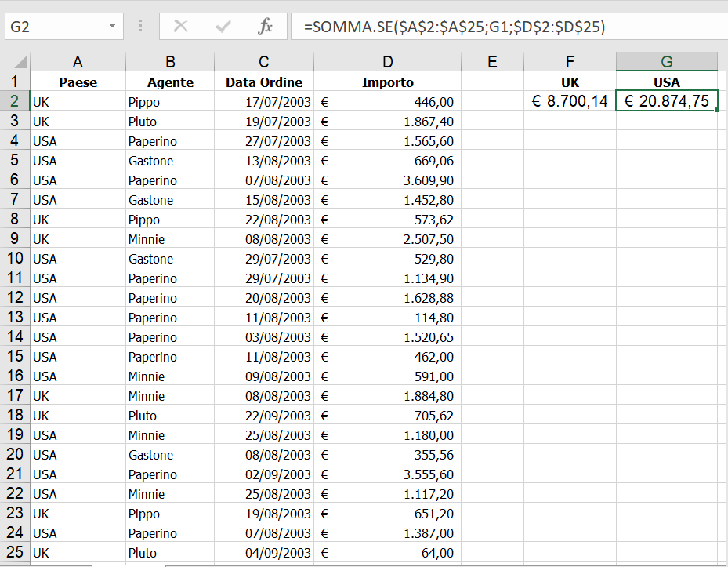The image size is (728, 567).
Task: Click the fill handle of cell G2
Action: point(717,110)
